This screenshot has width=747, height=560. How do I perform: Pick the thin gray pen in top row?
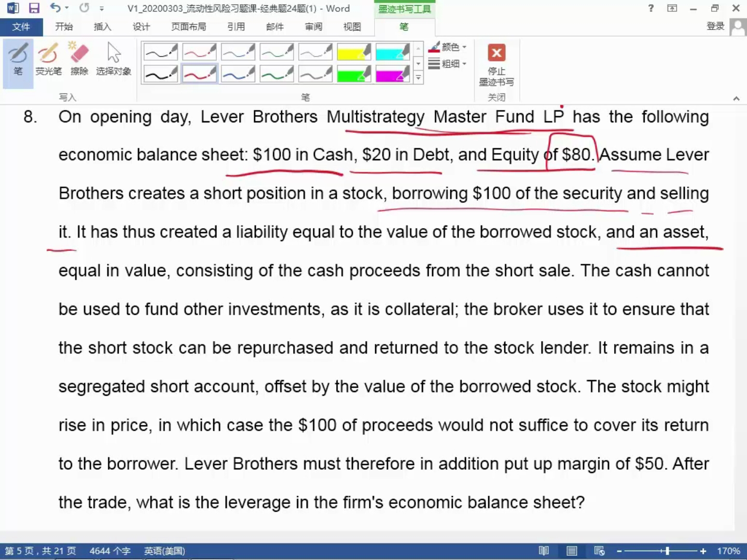click(x=315, y=52)
